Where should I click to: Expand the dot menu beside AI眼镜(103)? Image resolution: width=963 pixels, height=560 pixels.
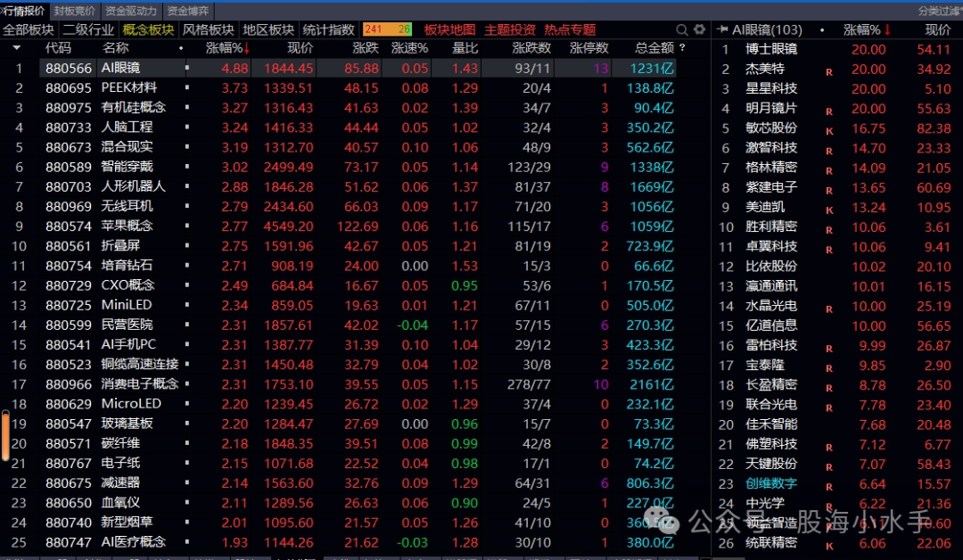(822, 29)
